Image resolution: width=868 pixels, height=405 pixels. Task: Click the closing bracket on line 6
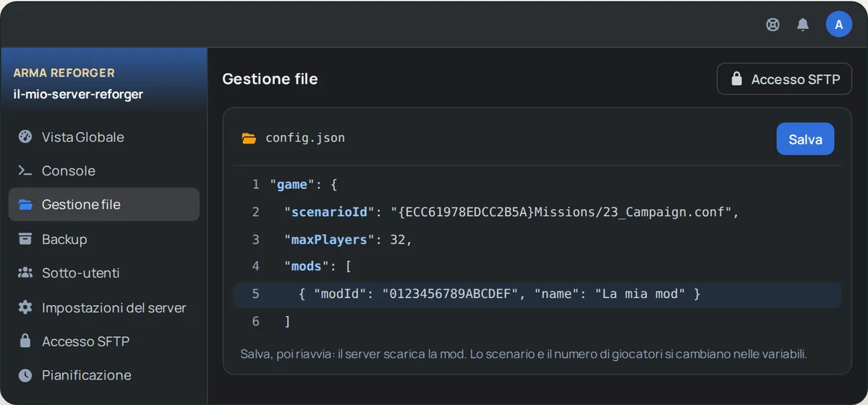[x=287, y=322]
